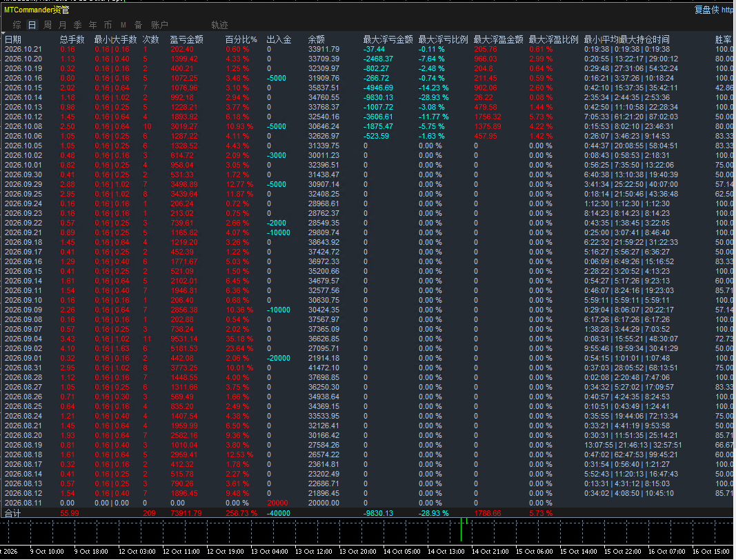Click the M tab
The width and height of the screenshot is (736, 560).
[x=123, y=25]
